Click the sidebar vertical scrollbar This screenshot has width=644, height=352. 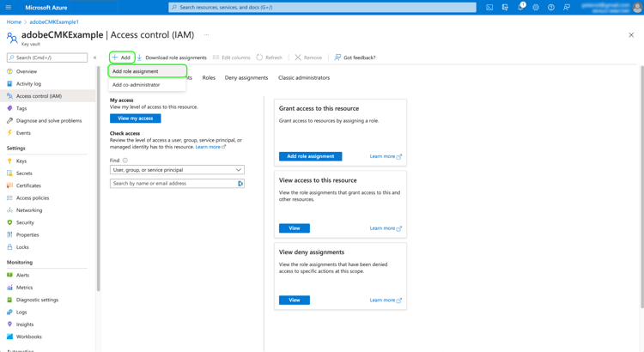pos(98,179)
